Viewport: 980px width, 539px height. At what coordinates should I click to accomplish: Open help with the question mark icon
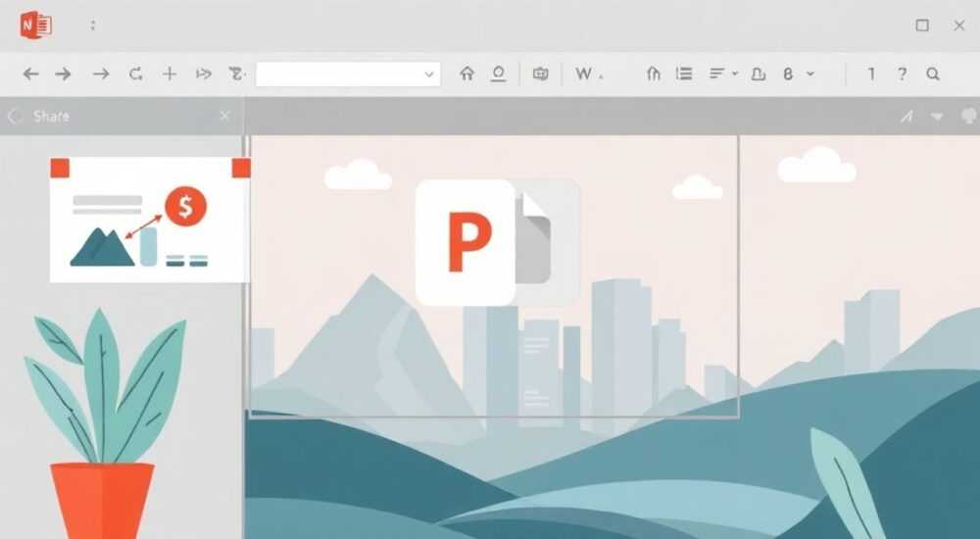pos(903,74)
